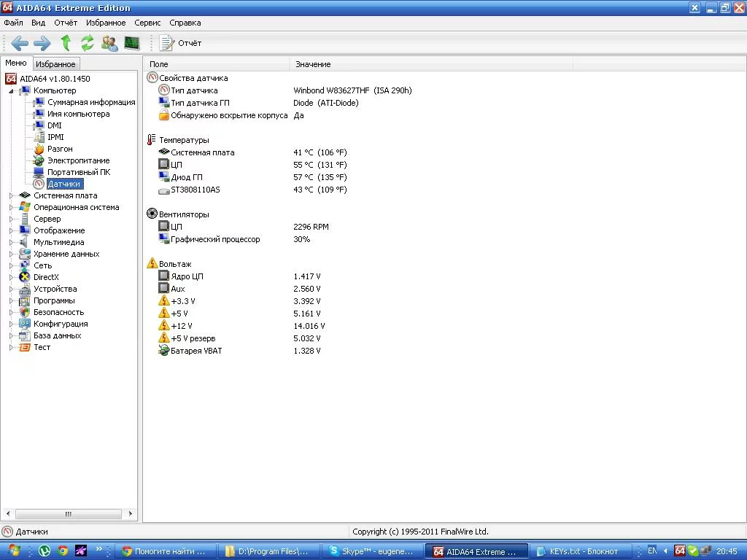Select the Winbond W83627THF sensor value
Screen dimensions: 747x560
(352, 90)
